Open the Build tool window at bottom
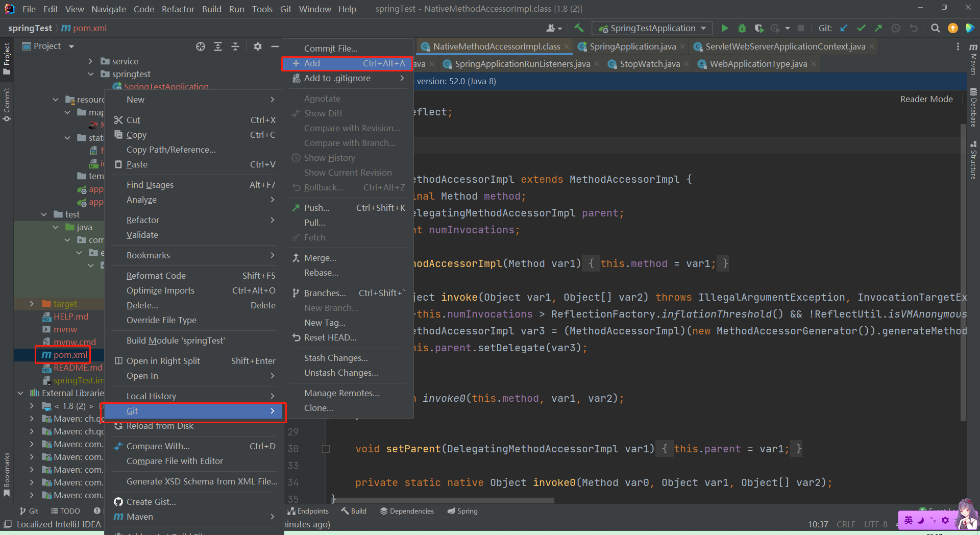 (x=354, y=511)
